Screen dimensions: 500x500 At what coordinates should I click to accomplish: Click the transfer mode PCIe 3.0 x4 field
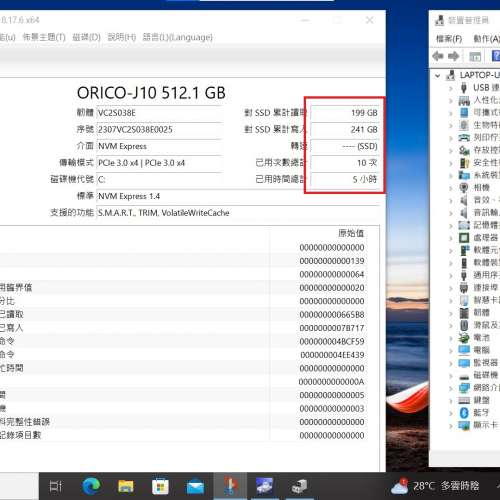click(x=159, y=163)
